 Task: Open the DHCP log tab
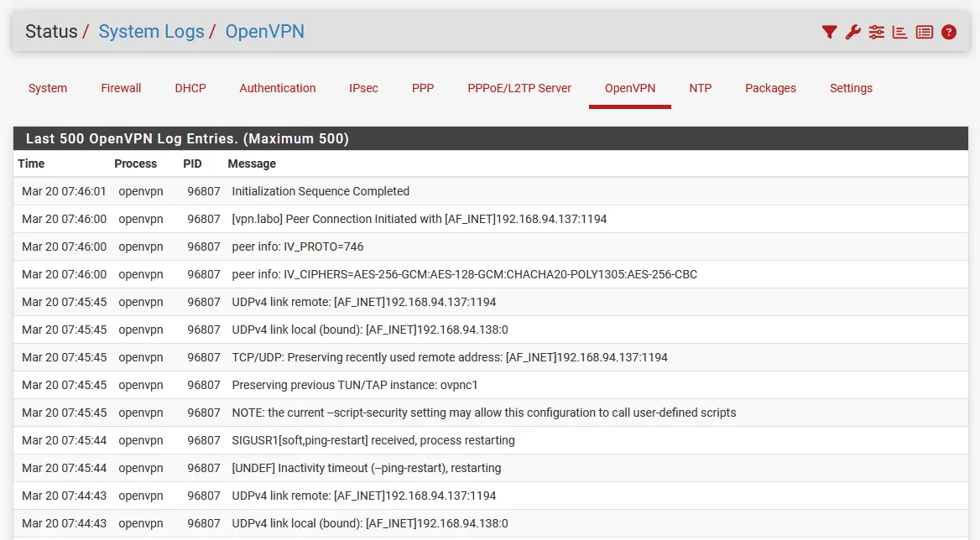point(190,88)
